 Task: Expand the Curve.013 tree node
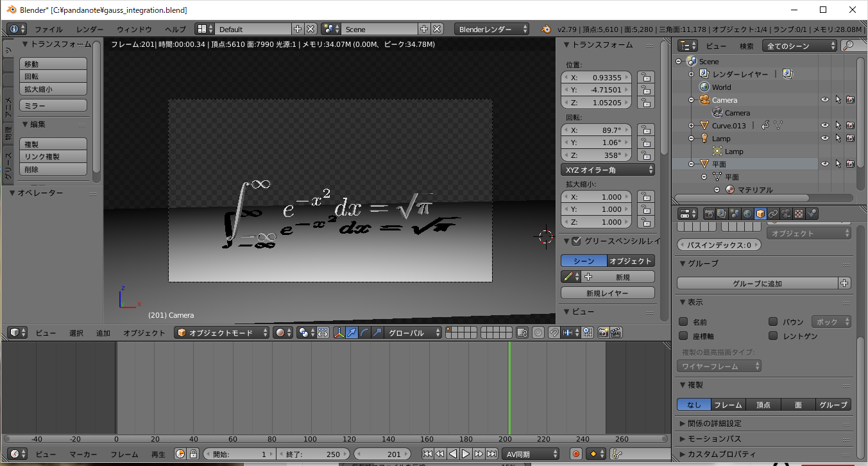coord(692,126)
